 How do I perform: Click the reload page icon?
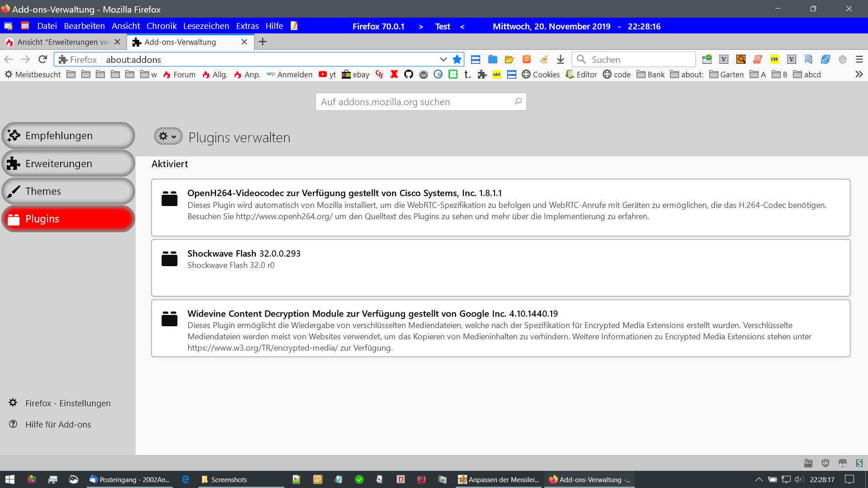point(42,59)
